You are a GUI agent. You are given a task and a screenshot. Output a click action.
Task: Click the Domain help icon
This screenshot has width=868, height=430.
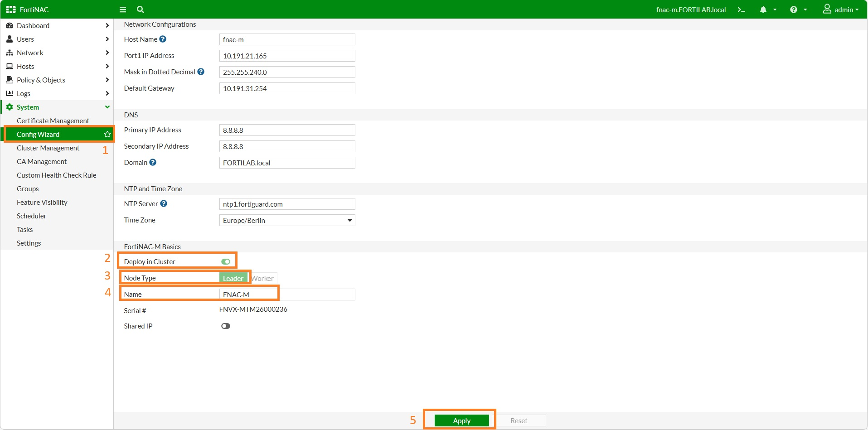click(x=153, y=162)
